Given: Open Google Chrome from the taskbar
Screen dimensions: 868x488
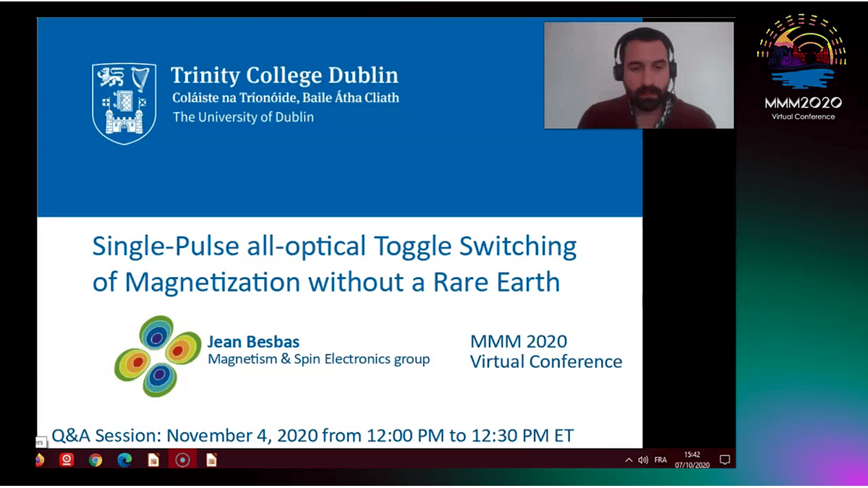Looking at the screenshot, I should pos(94,460).
